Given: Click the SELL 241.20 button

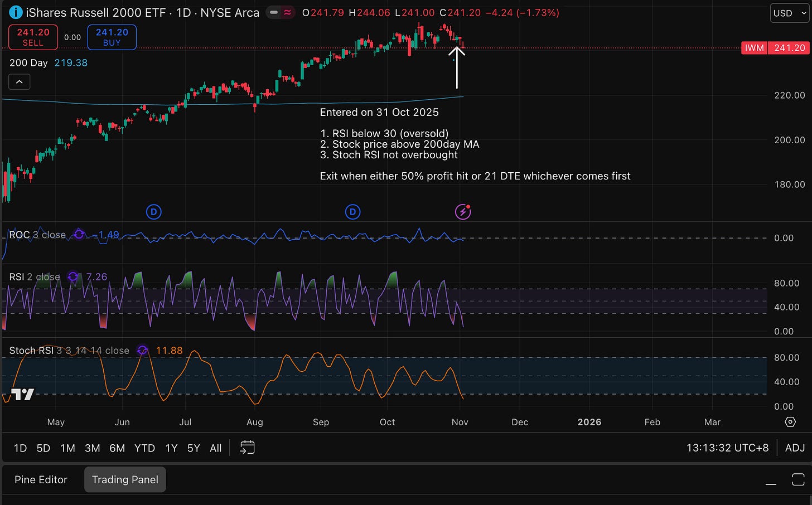Looking at the screenshot, I should tap(33, 37).
